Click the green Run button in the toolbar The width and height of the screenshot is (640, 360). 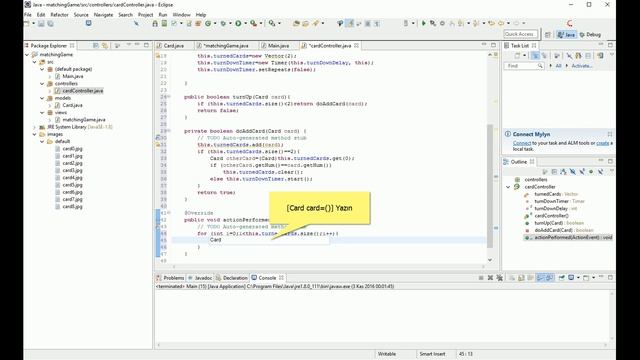[x=238, y=24]
